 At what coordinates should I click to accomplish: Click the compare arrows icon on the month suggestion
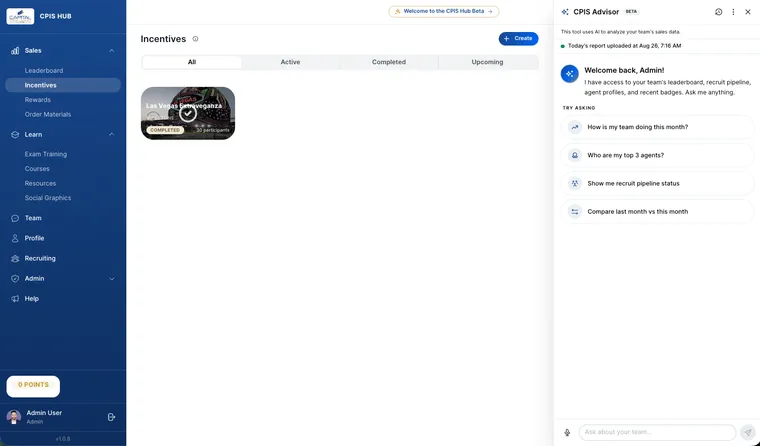point(574,211)
